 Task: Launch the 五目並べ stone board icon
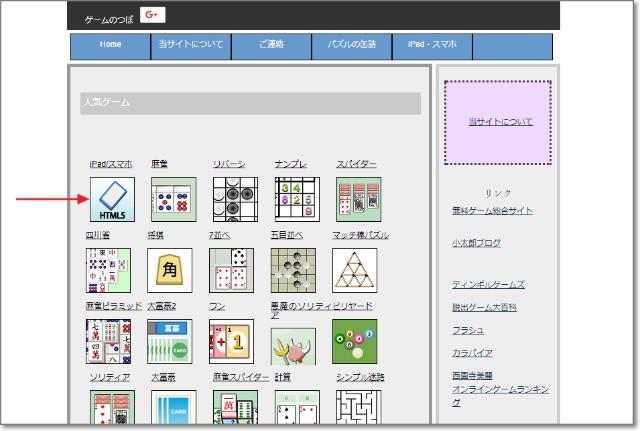pos(293,270)
